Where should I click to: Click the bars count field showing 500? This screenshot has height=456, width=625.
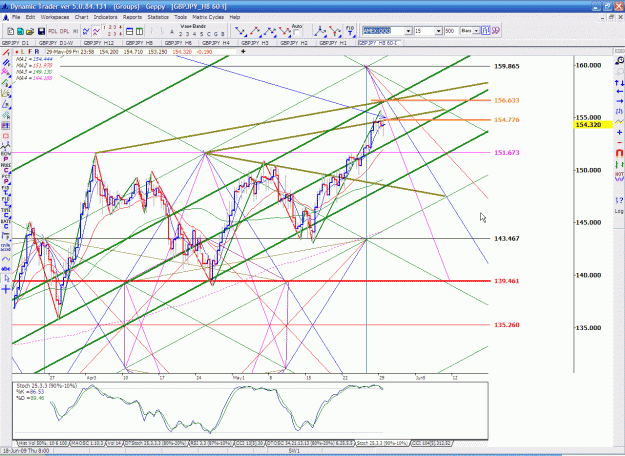tap(450, 31)
